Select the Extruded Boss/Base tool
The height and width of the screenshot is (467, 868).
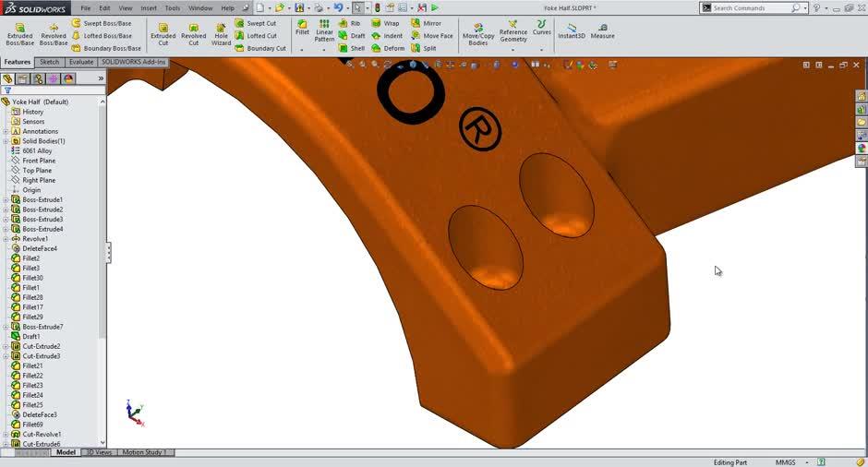(19, 33)
